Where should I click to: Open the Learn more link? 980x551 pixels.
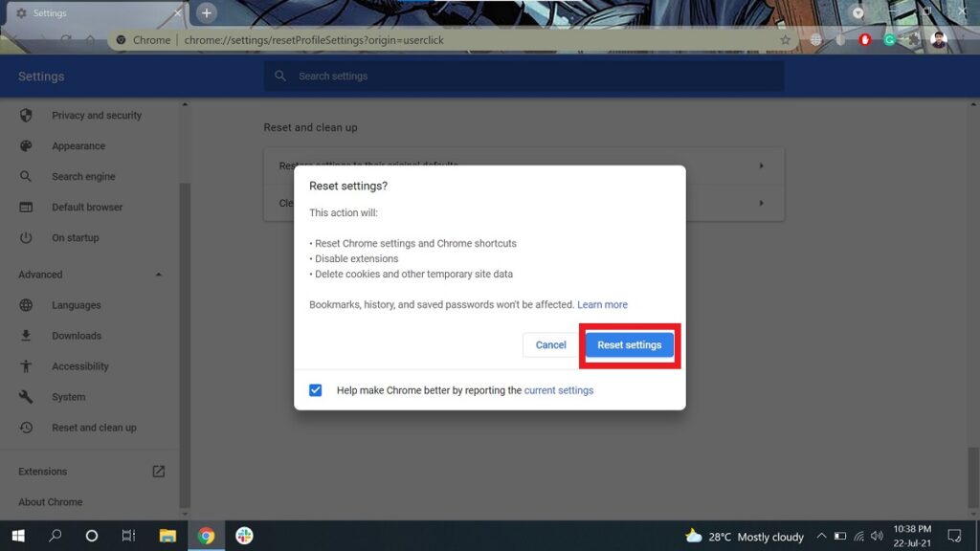click(x=602, y=304)
